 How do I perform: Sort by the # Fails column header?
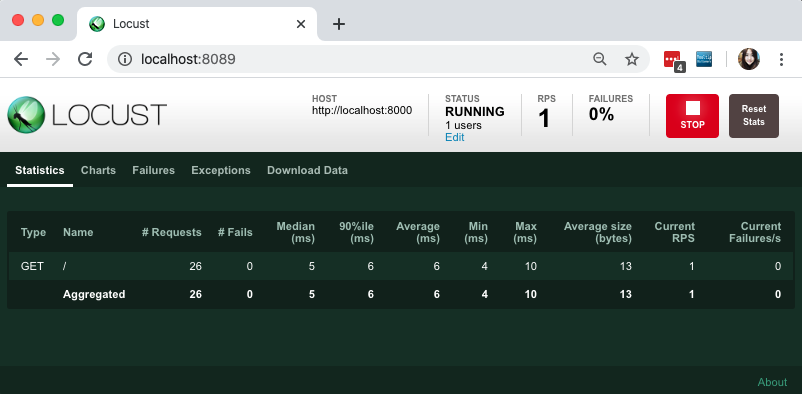point(235,232)
